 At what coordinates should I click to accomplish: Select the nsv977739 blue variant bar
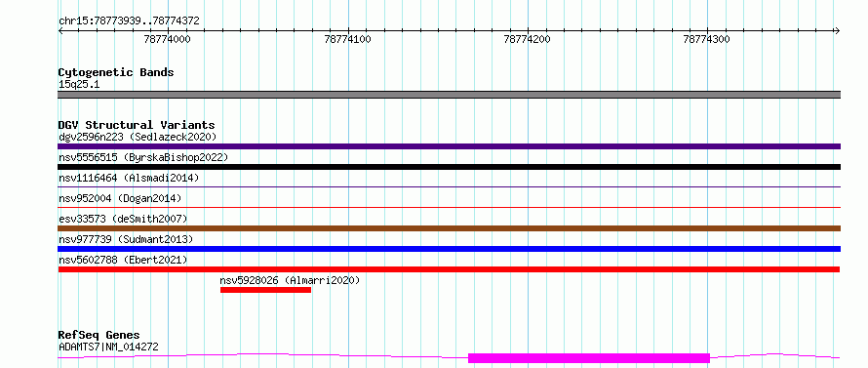(449, 249)
